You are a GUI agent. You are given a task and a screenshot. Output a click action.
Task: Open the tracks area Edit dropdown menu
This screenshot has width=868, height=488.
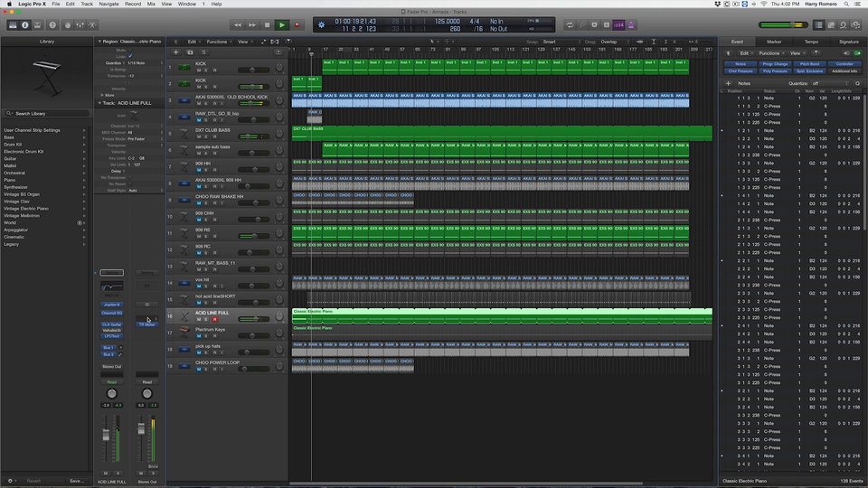(x=193, y=42)
